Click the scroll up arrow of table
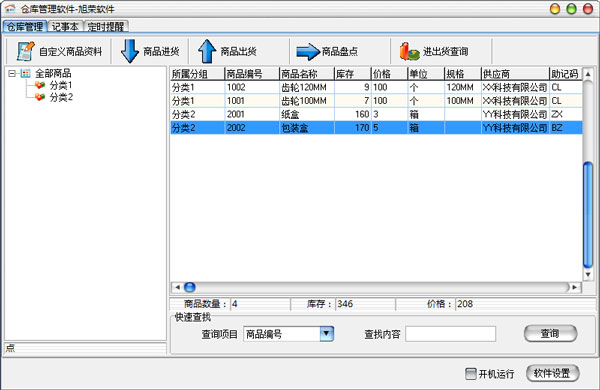 (x=588, y=74)
